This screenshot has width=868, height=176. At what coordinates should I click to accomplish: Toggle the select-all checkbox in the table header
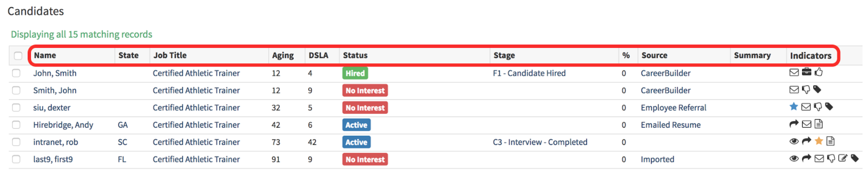tap(18, 56)
